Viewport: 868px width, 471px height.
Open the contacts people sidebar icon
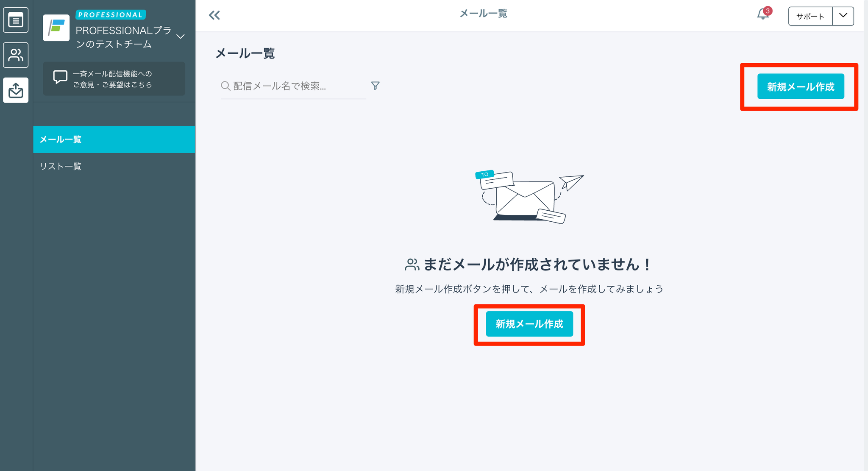coord(16,55)
